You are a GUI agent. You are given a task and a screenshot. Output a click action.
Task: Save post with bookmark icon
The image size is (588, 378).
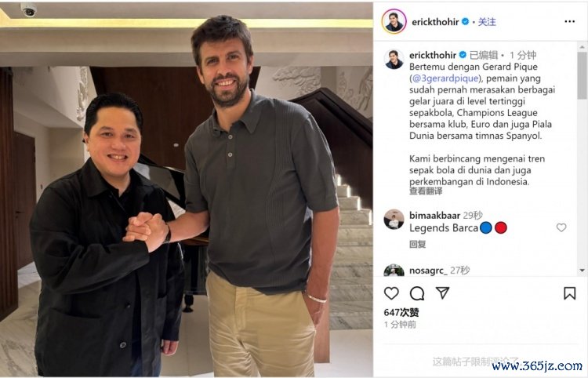tap(570, 293)
